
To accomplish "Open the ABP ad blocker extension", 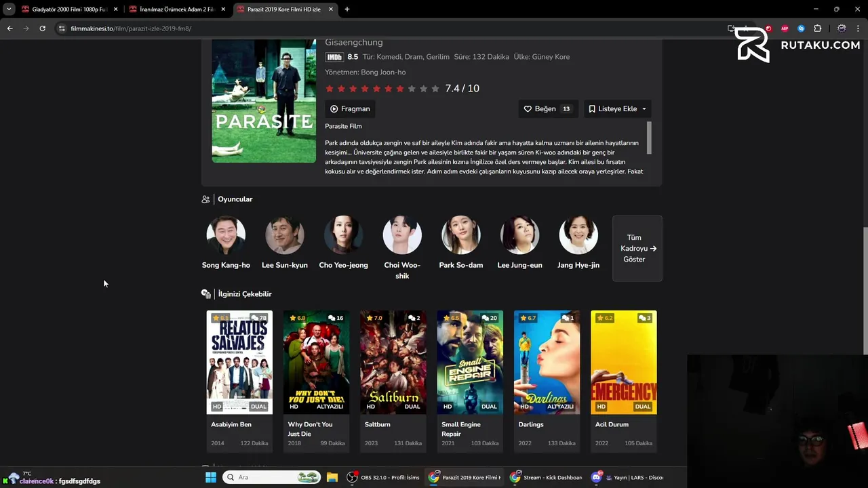I will point(785,28).
